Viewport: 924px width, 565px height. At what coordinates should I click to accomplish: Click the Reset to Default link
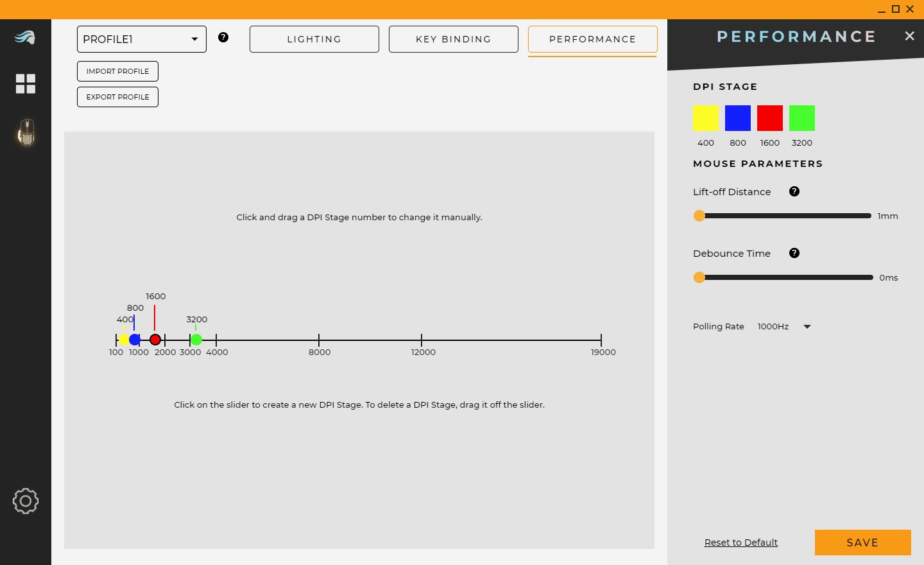(741, 543)
